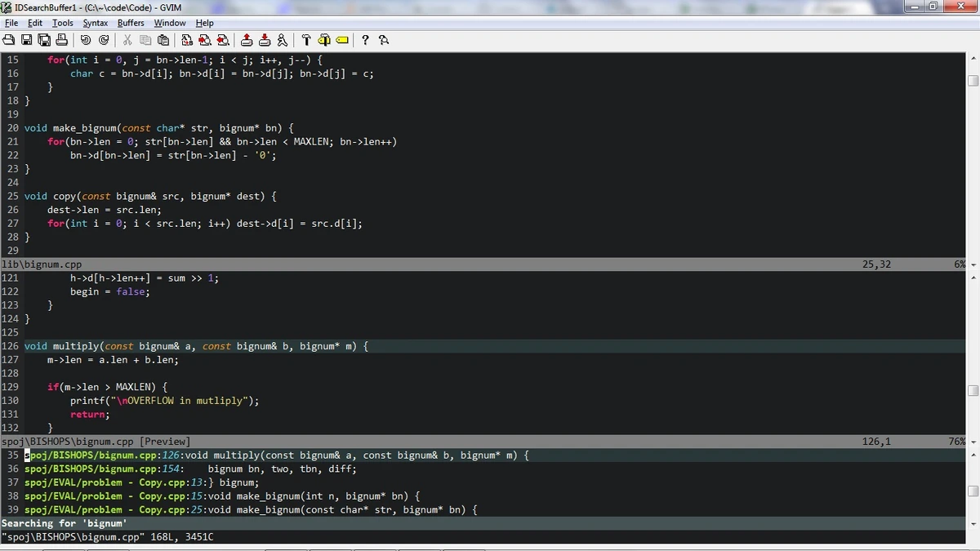Cut text with the scissors icon
980x551 pixels.
coord(127,40)
